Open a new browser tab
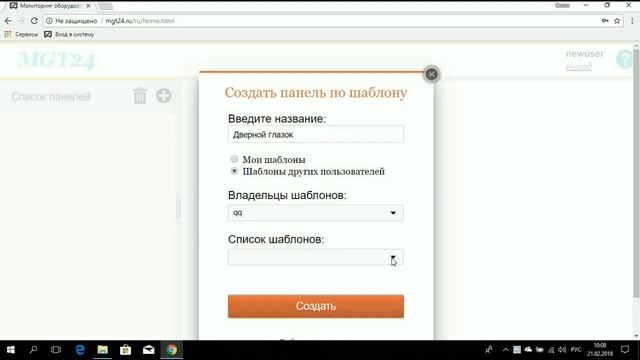The height and width of the screenshot is (360, 640). point(106,6)
